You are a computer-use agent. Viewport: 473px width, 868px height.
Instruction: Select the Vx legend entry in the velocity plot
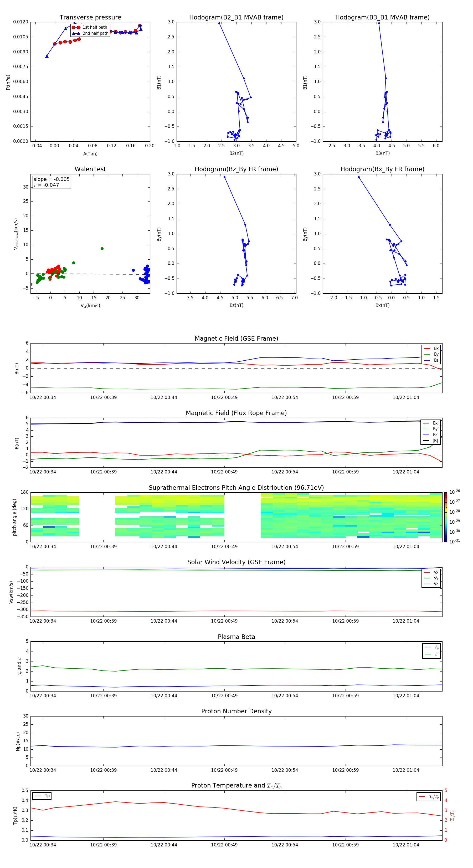[431, 572]
